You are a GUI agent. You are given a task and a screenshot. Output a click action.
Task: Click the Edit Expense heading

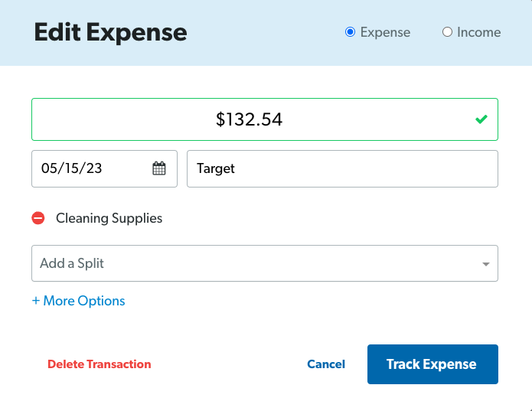[110, 33]
